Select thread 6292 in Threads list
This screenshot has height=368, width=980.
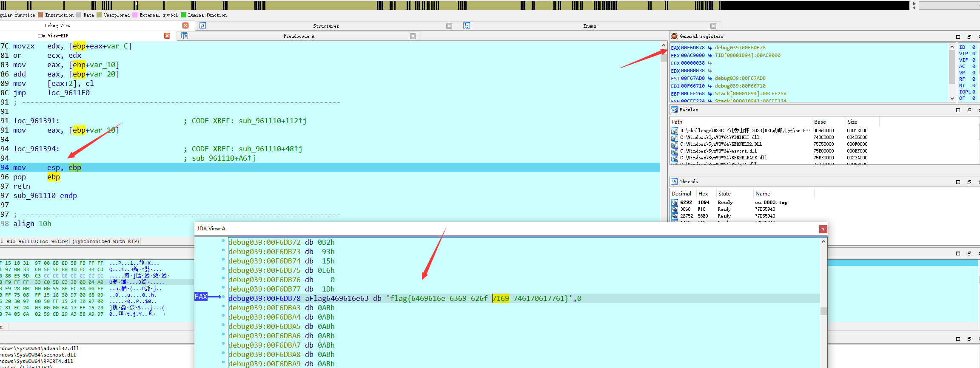[x=686, y=202]
